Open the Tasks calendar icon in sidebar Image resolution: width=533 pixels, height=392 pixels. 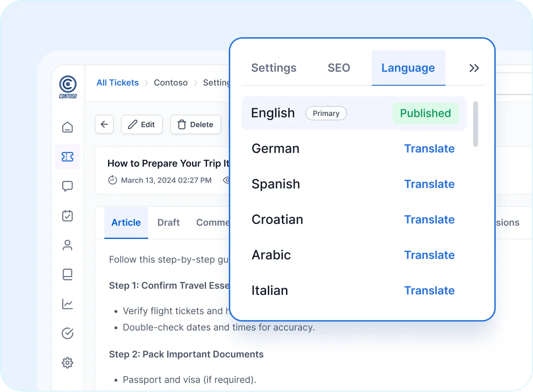67,216
